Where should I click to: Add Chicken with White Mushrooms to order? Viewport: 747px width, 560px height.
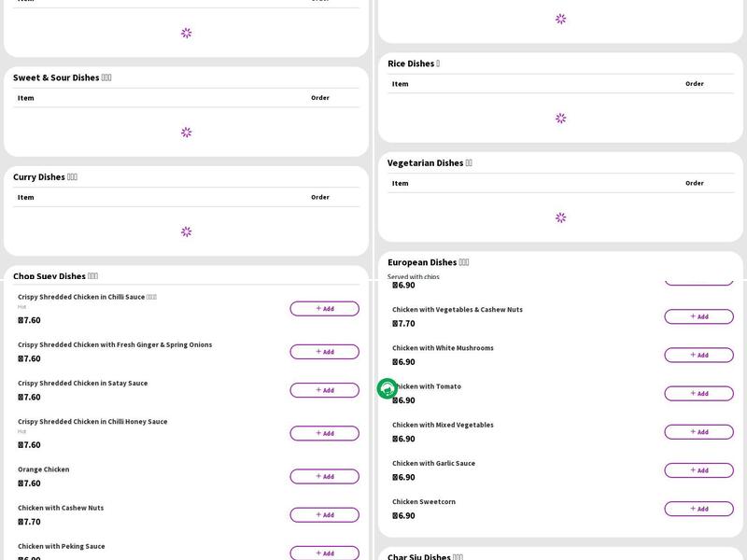(x=698, y=355)
